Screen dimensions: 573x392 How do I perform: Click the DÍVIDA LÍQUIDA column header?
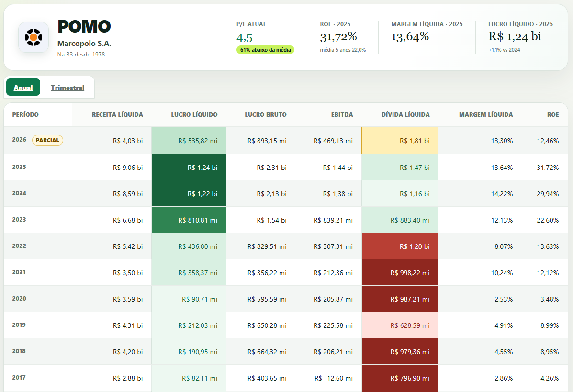(405, 115)
